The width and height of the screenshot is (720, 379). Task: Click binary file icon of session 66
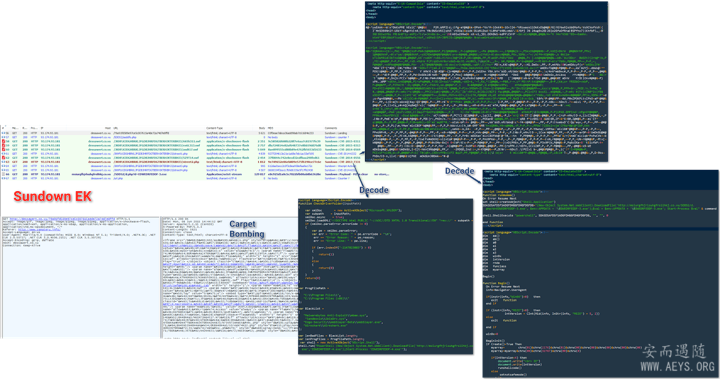point(4,175)
